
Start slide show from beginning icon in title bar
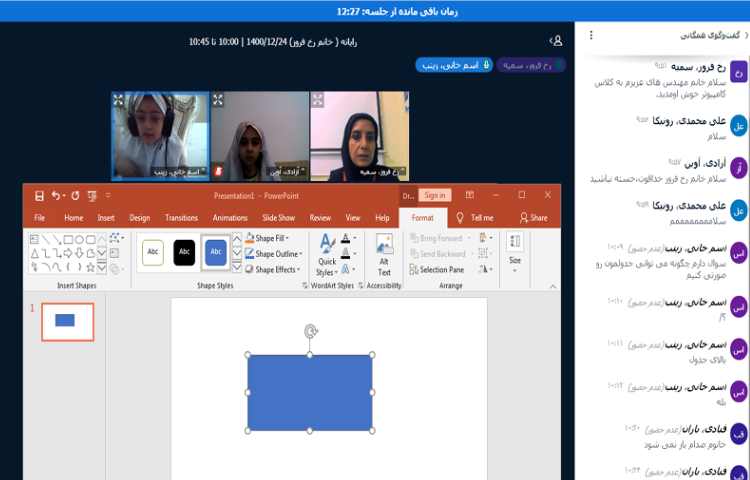92,196
